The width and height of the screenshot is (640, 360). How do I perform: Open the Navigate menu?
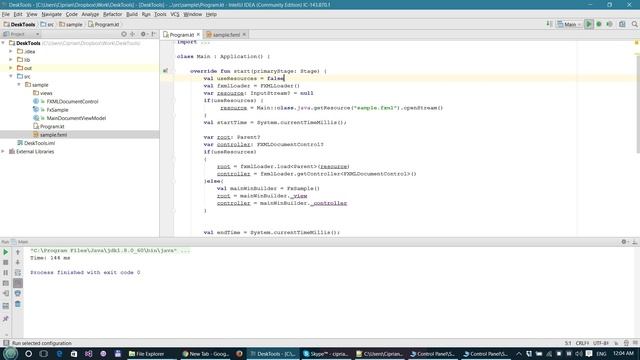(51, 14)
